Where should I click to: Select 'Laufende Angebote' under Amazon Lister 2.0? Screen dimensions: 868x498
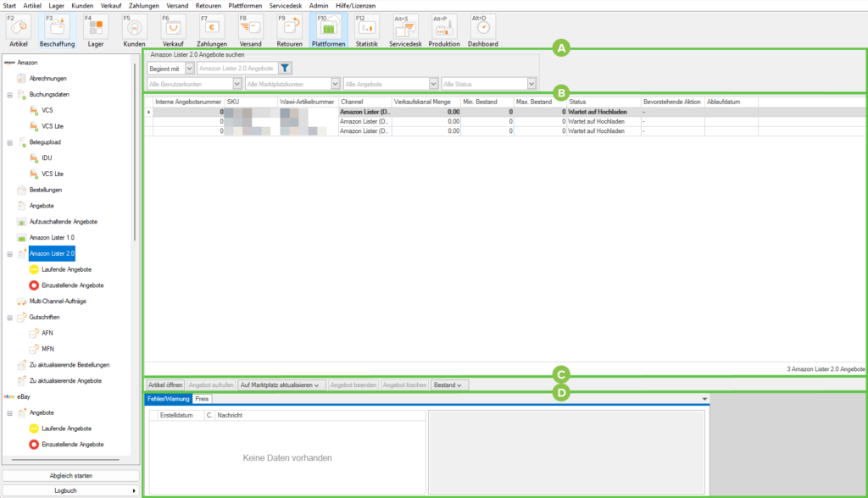66,269
